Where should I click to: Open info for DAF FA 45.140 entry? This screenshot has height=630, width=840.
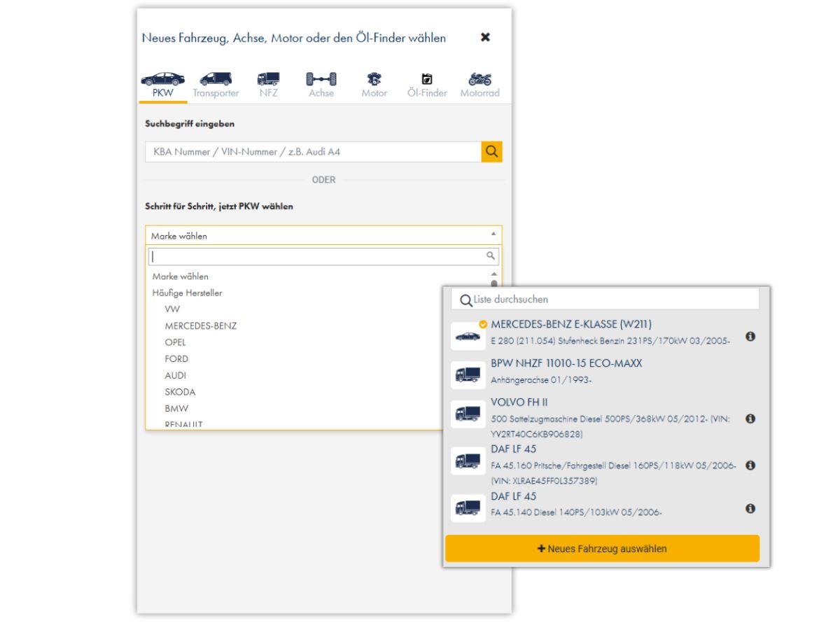coord(750,509)
